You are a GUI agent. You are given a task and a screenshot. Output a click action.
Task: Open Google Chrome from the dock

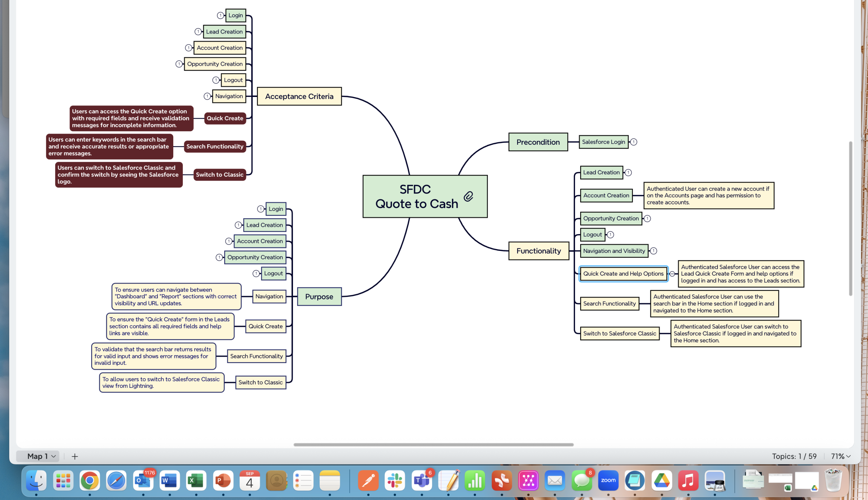[x=90, y=480]
